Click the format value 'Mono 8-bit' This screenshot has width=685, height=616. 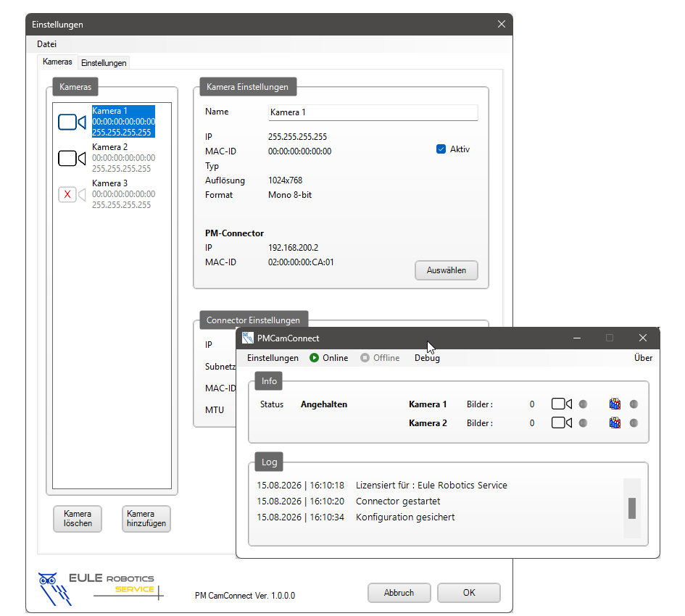[x=290, y=195]
